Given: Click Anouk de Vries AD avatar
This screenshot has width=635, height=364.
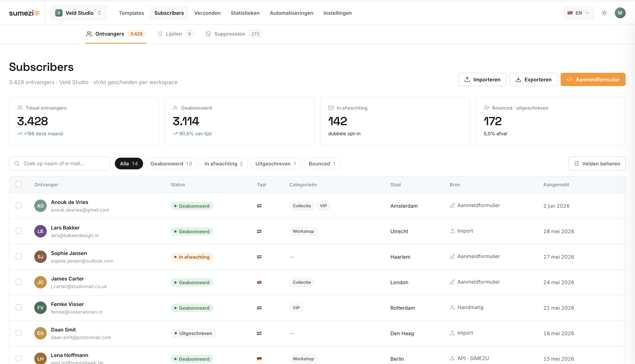Looking at the screenshot, I should [x=40, y=206].
